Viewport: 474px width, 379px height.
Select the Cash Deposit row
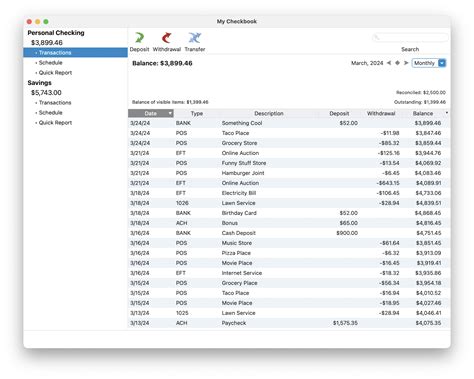pyautogui.click(x=289, y=233)
